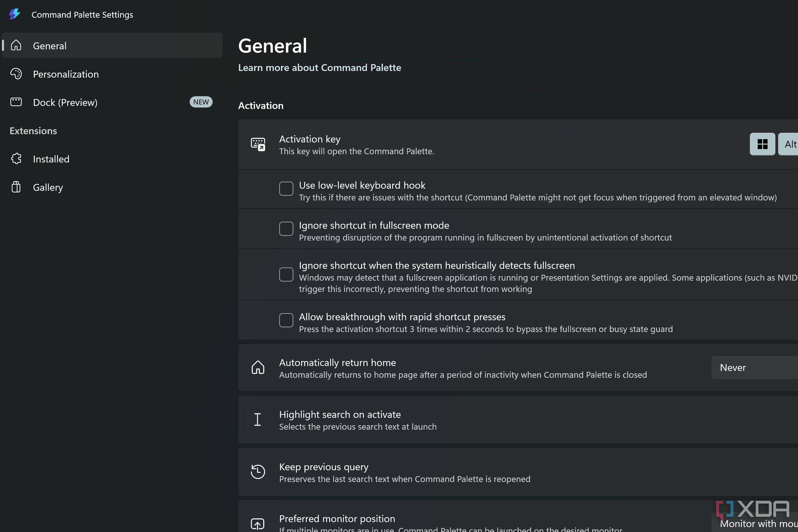The image size is (798, 532).
Task: Click 'This key will open the Command Palette.' text
Action: pos(357,151)
